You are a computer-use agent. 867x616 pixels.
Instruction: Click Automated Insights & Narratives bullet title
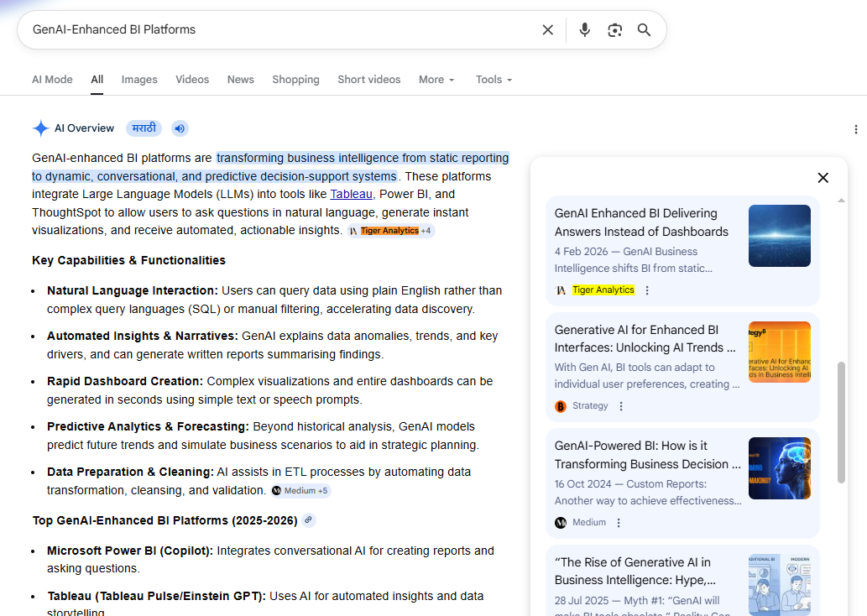click(143, 337)
